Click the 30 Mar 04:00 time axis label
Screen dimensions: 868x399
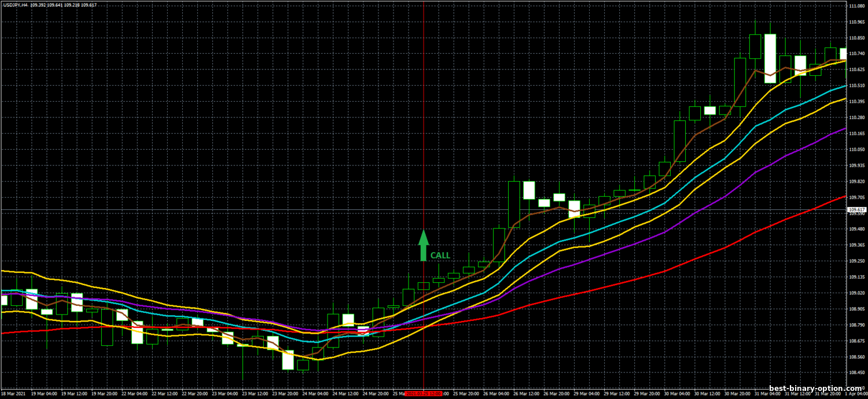pos(678,393)
